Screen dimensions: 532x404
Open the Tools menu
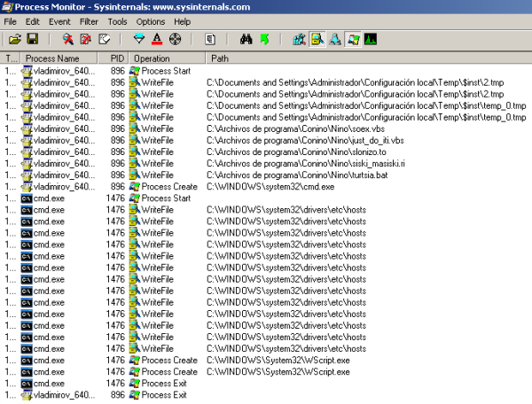[x=117, y=21]
